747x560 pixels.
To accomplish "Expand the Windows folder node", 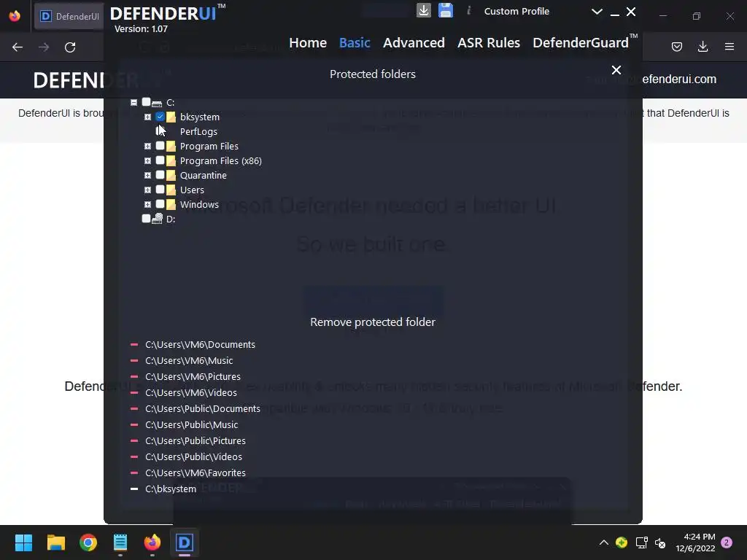I will [147, 204].
